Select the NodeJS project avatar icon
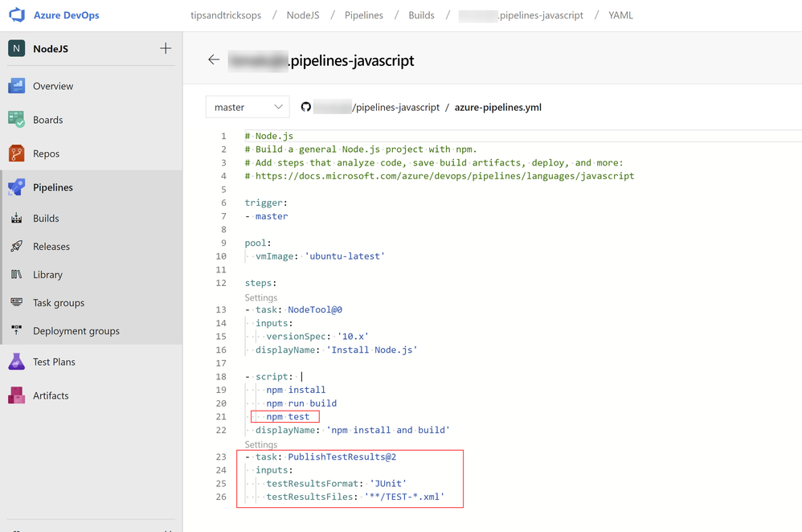This screenshot has width=802, height=532. coord(16,48)
